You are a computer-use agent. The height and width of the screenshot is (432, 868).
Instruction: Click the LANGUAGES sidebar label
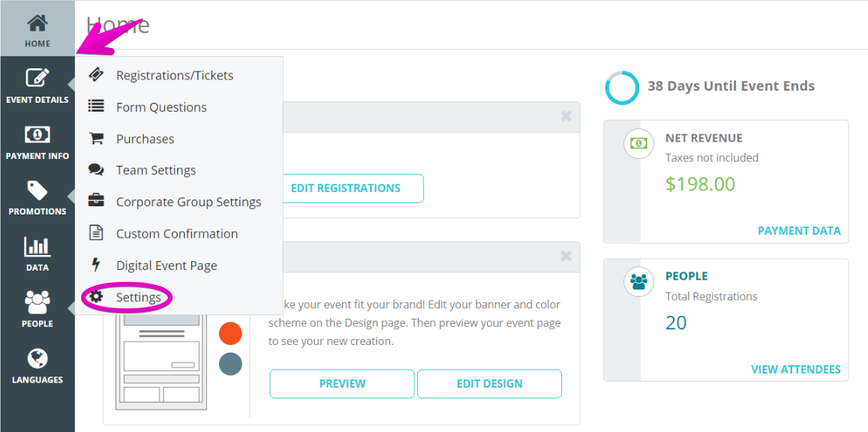38,380
